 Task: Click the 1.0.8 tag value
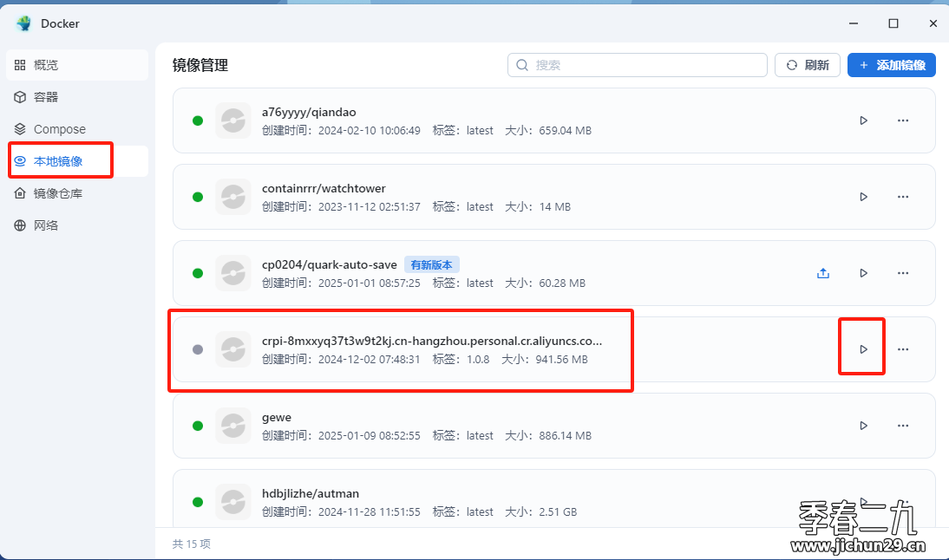[478, 359]
